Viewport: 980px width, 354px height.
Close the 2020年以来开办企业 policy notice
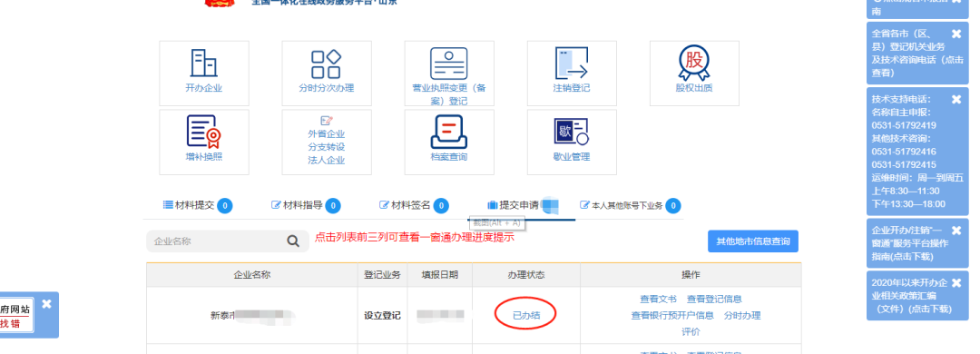click(x=955, y=282)
